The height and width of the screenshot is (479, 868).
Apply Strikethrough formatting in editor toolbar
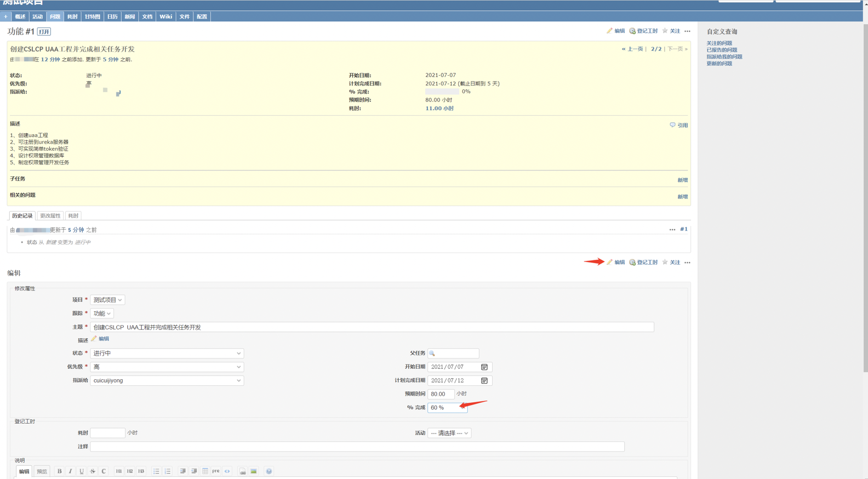[x=92, y=471]
